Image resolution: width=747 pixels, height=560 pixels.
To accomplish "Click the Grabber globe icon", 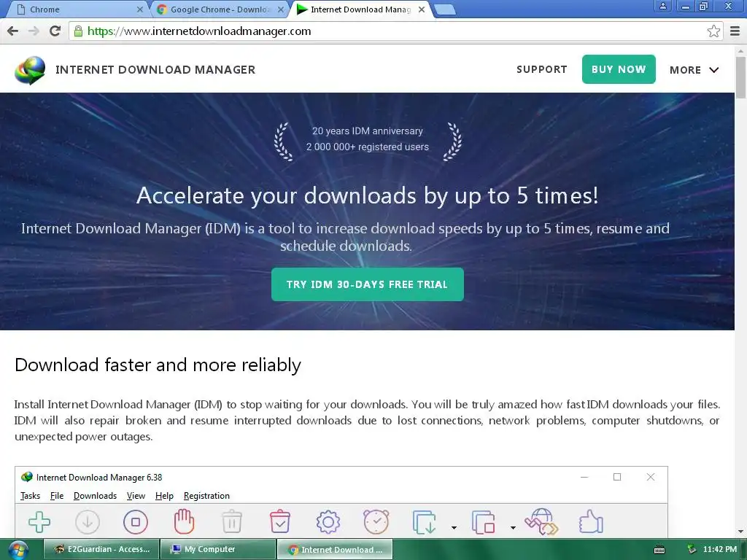I will click(x=542, y=522).
